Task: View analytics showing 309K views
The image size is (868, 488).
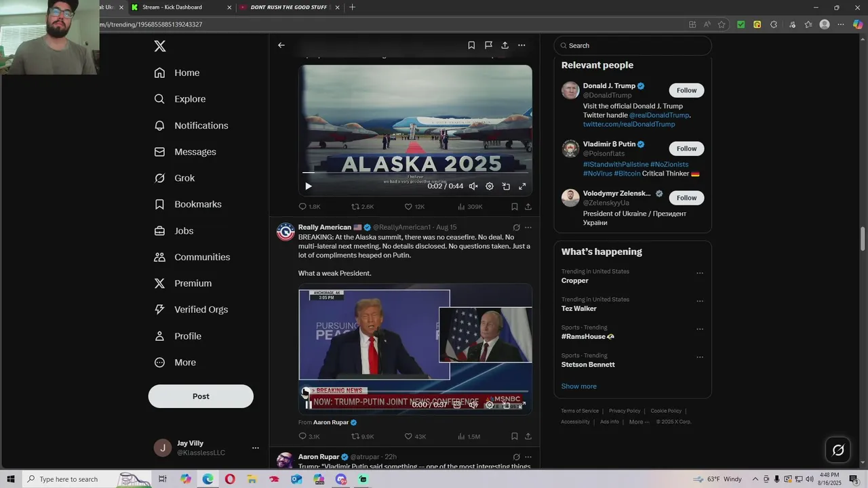Action: (470, 207)
